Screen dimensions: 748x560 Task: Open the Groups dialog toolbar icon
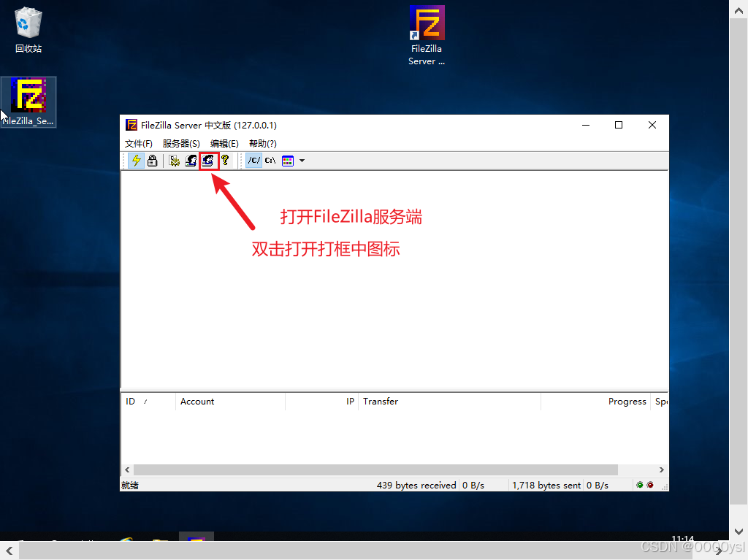coord(208,161)
